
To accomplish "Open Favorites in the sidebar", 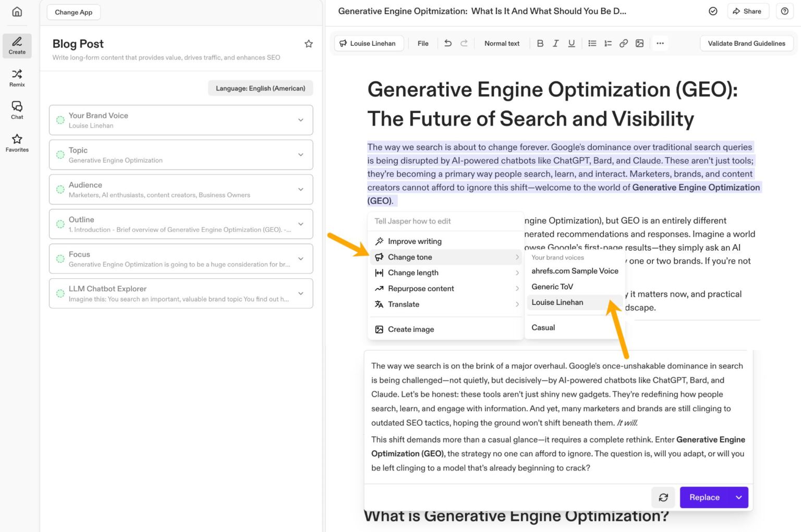I will coord(17,142).
